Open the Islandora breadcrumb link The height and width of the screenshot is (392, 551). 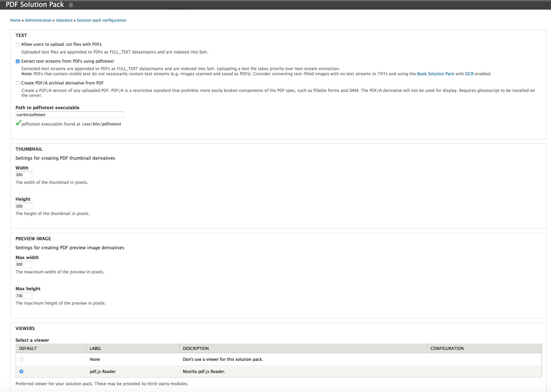[x=64, y=20]
